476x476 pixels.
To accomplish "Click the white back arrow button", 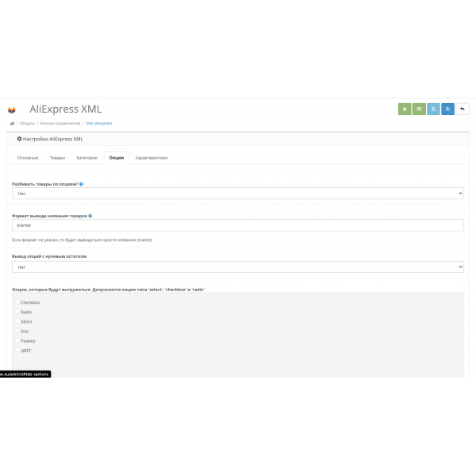I will tap(463, 109).
